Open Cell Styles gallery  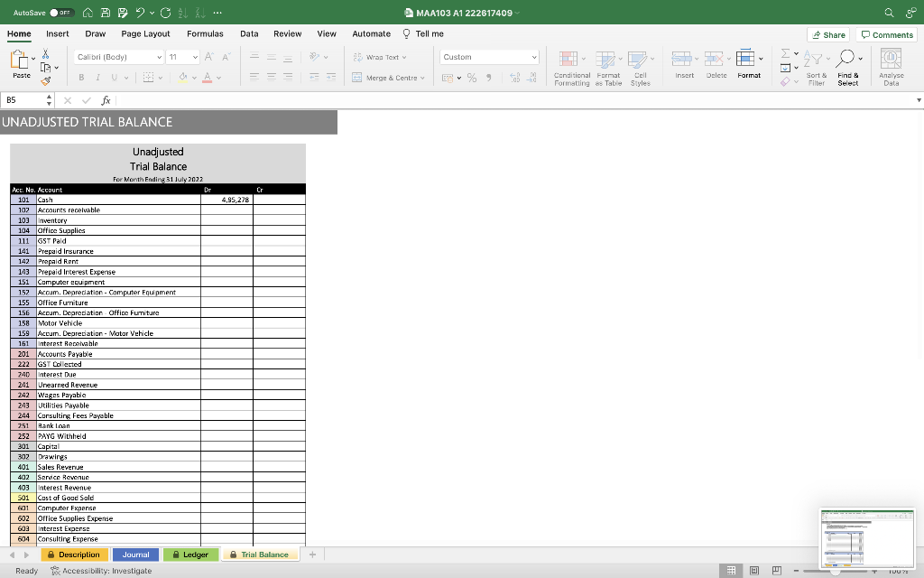tap(640, 69)
